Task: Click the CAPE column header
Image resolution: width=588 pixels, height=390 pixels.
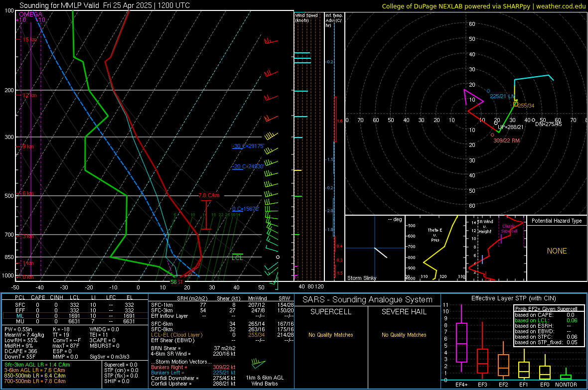Action: (x=38, y=297)
